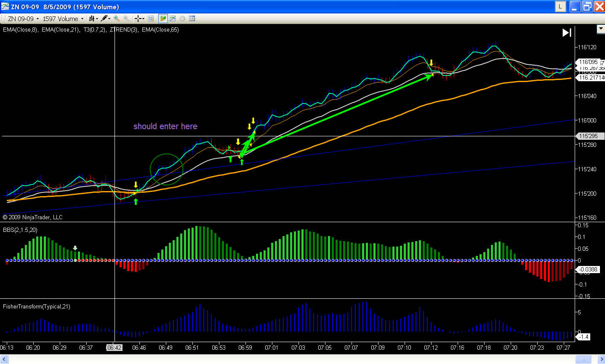Click the greyed strategies dollar icon
This screenshot has height=364, width=605.
click(182, 19)
